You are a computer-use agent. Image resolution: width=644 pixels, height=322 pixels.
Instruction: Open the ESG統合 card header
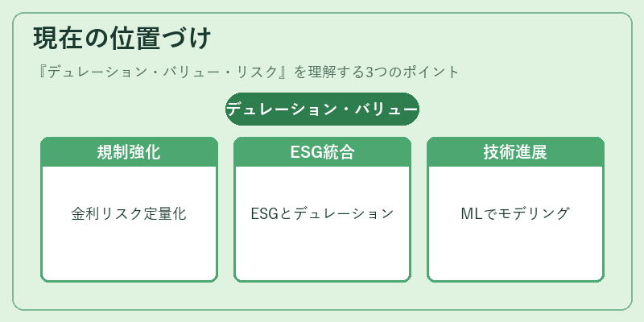click(x=323, y=152)
